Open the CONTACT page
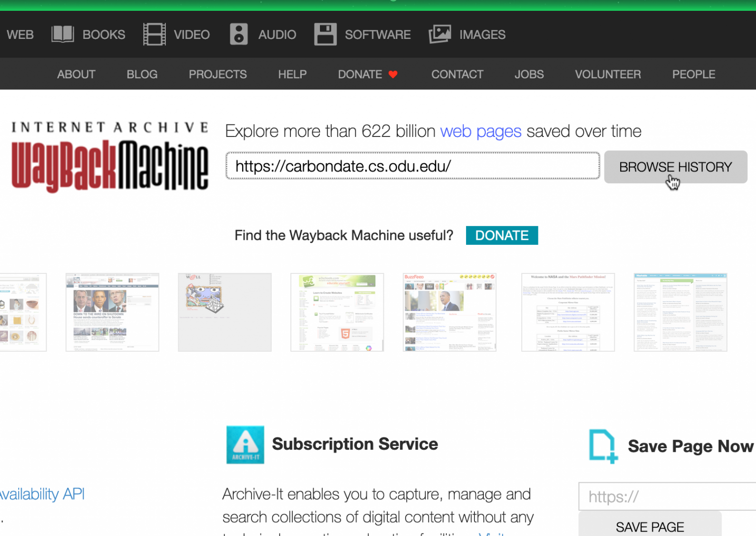The image size is (756, 536). pyautogui.click(x=457, y=74)
